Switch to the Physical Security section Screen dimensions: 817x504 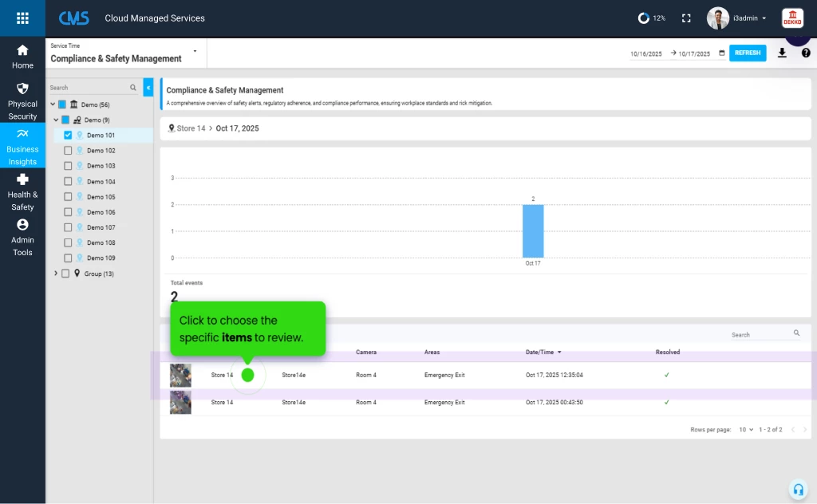point(22,100)
